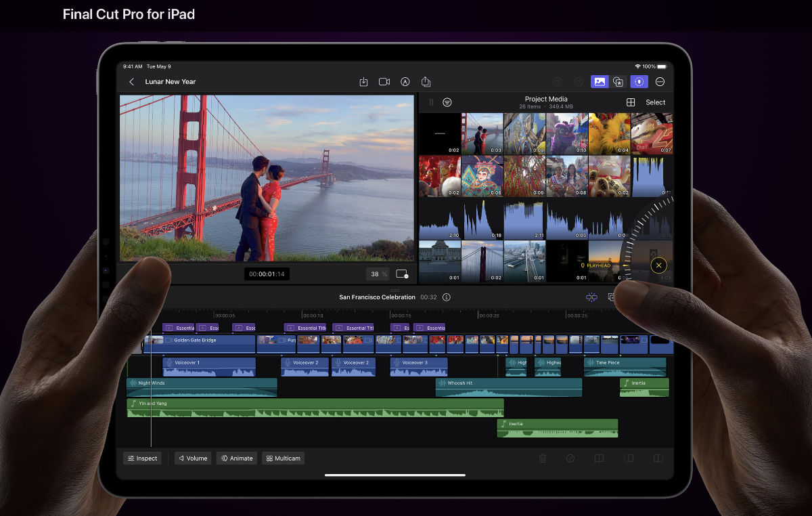Click the checkmark enable/disable clip icon
The image size is (812, 516).
click(570, 458)
